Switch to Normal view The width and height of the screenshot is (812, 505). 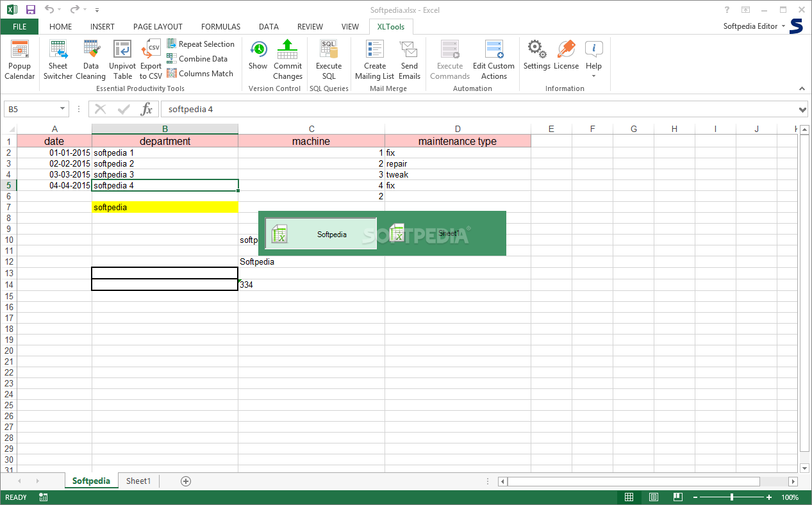[x=629, y=497]
